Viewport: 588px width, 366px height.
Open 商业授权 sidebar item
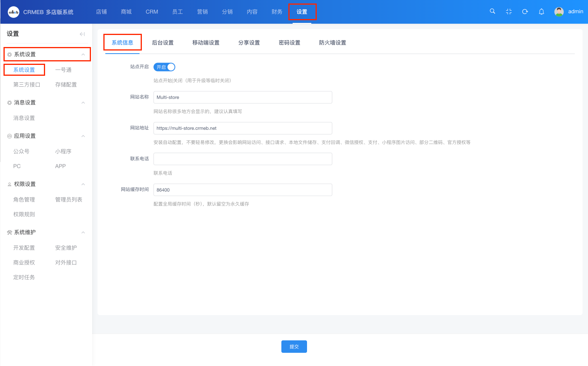tap(24, 263)
